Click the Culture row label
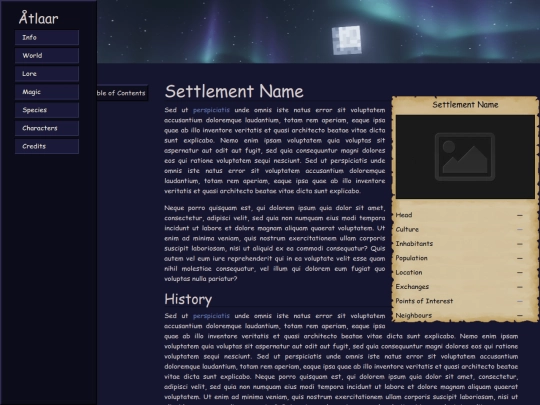540x405 pixels. click(407, 229)
